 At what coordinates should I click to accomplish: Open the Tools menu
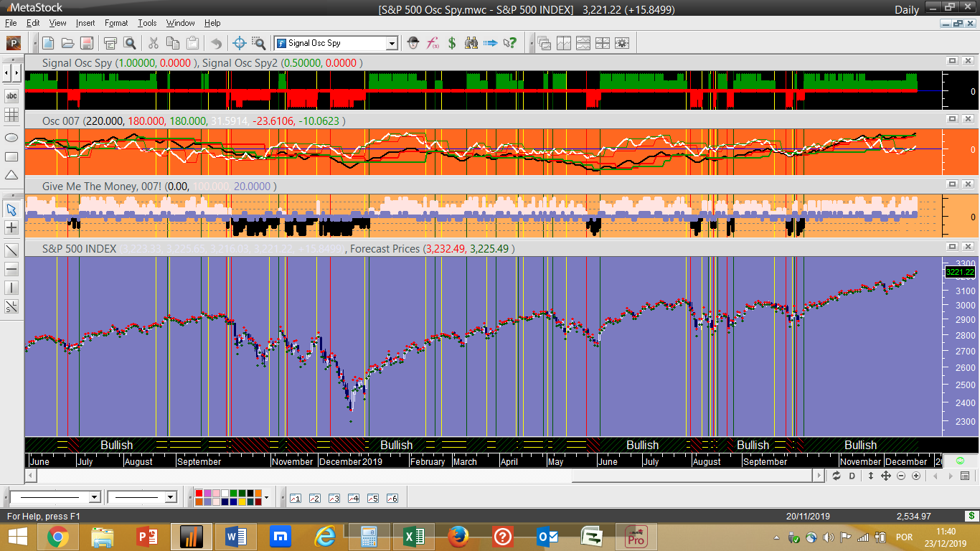147,23
